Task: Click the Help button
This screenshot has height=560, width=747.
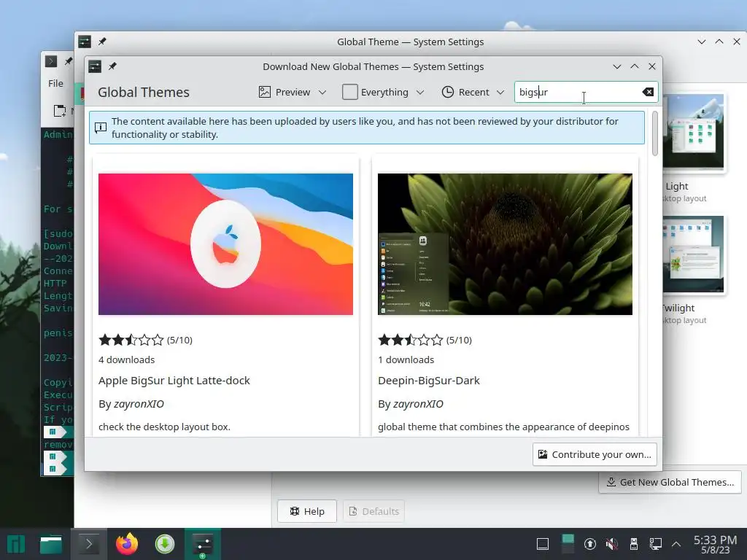Action: 307,511
